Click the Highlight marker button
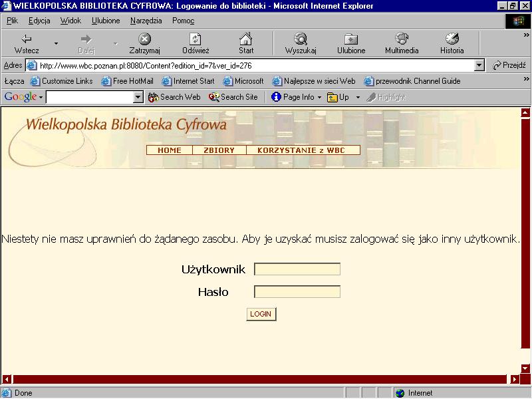Image resolution: width=532 pixels, height=399 pixels. 386,97
